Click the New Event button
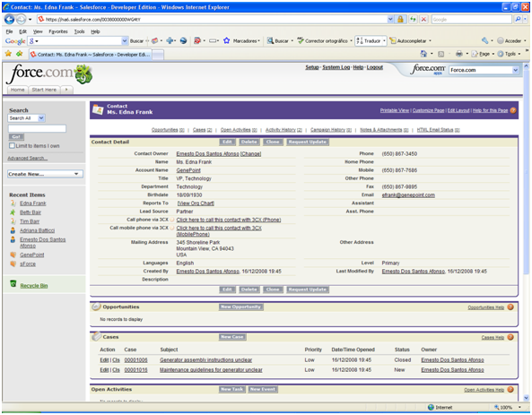532x415 pixels. pyautogui.click(x=263, y=389)
